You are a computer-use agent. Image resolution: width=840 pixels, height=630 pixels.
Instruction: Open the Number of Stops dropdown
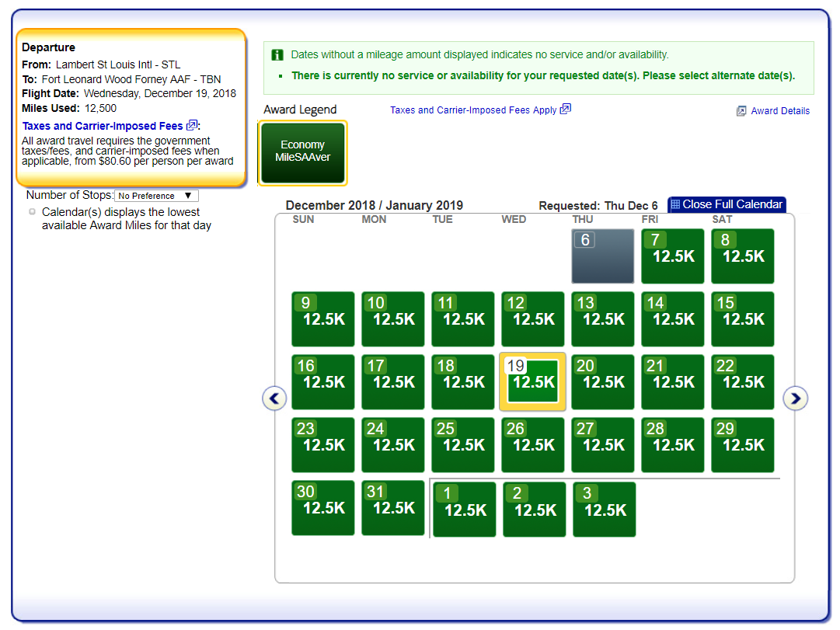click(156, 196)
